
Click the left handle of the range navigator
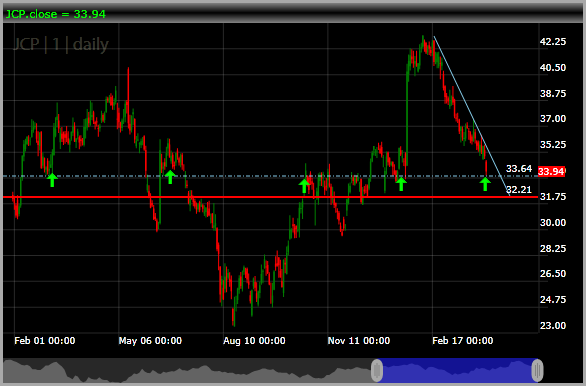(377, 370)
